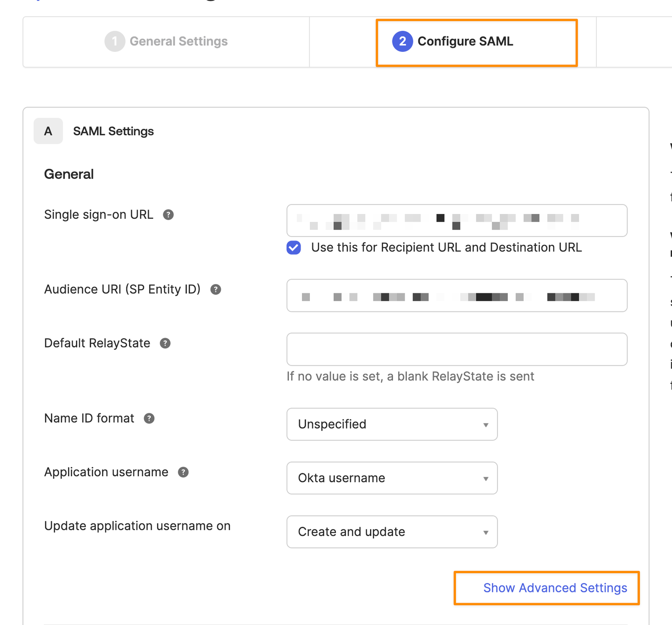Screen dimensions: 672x625
Task: Switch to General Settings step tab
Action: (x=178, y=42)
